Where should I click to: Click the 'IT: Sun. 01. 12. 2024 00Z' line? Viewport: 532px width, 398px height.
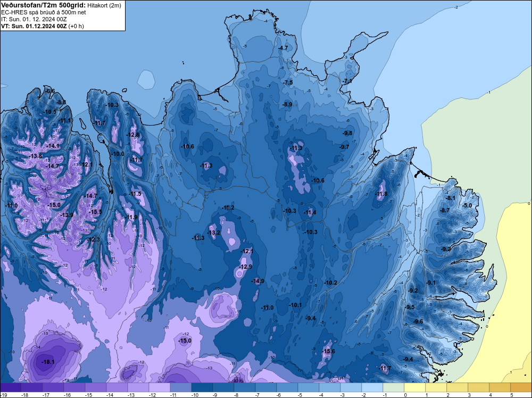[x=34, y=19]
